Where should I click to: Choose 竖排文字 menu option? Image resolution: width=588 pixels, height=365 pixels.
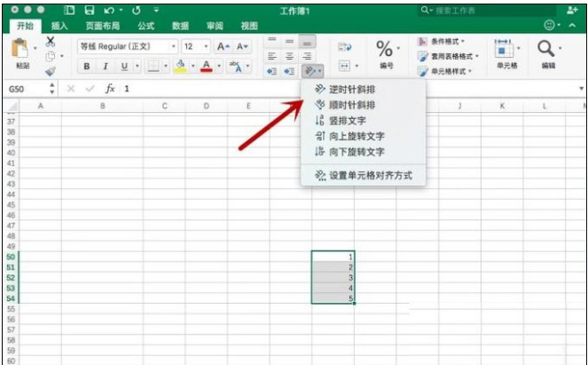click(363, 121)
